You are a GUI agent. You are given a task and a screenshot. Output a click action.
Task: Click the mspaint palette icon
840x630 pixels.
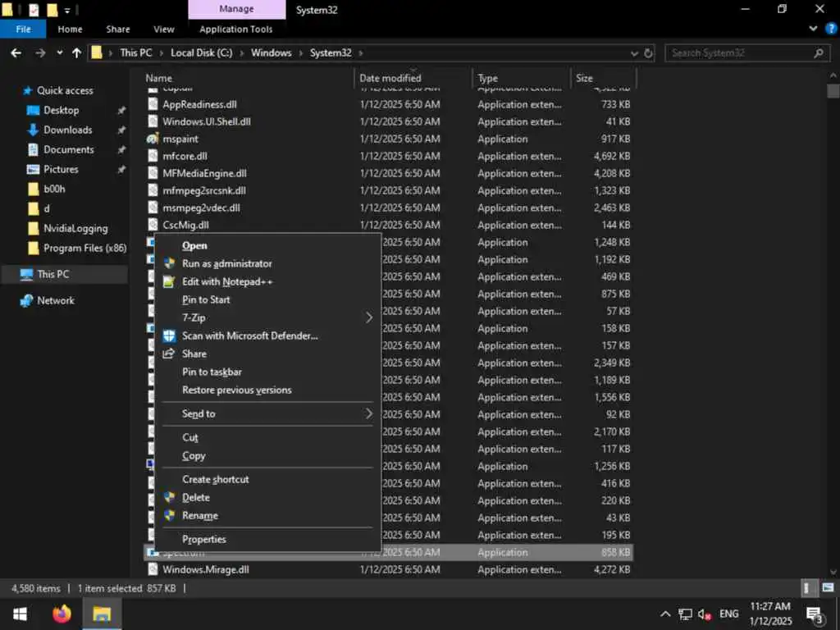click(x=153, y=139)
